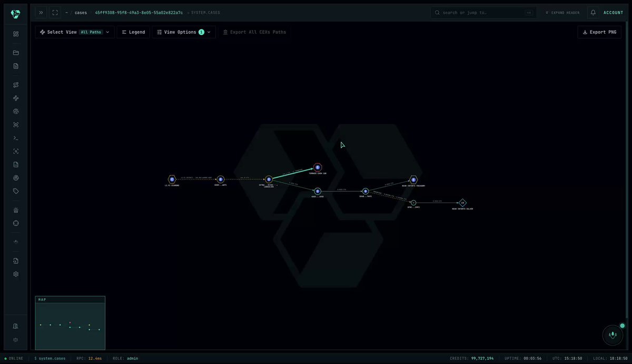Click the RPC 12.4ms readout
The width and height of the screenshot is (632, 364).
click(x=90, y=358)
